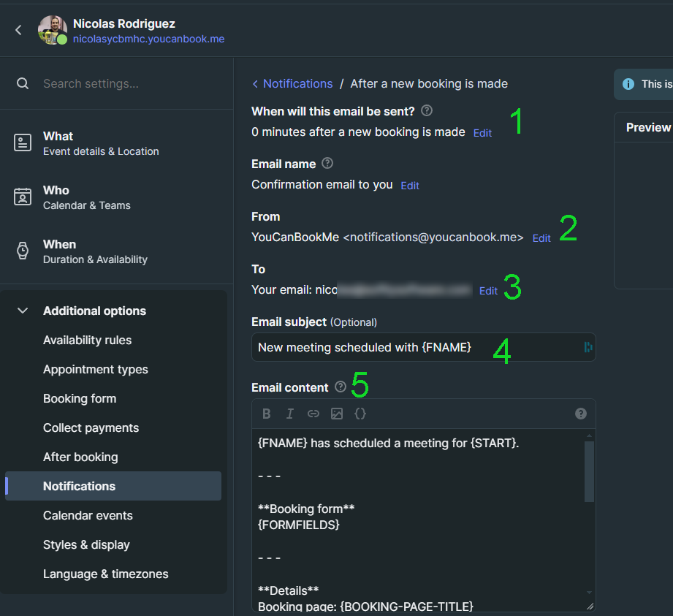Insert a link using the editor toolbar

313,414
